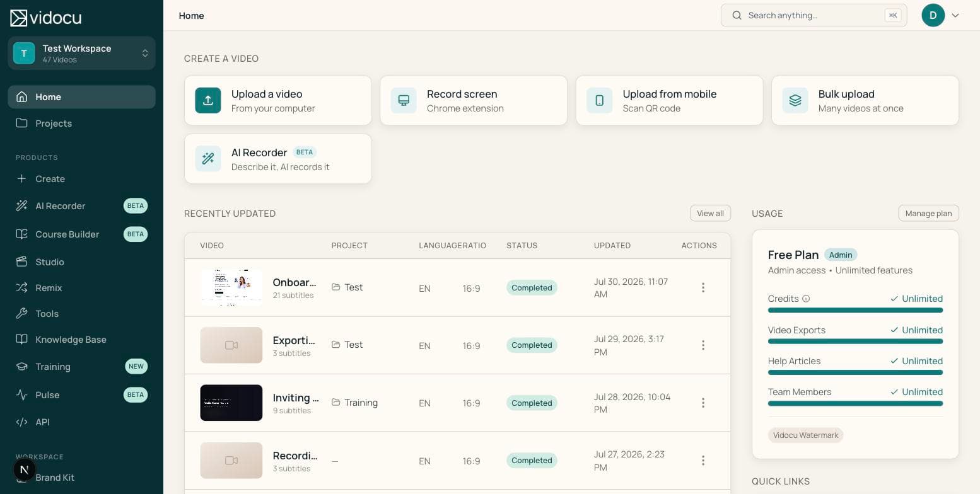Click the Video Exports usage bar
This screenshot has height=494, width=980.
click(855, 342)
